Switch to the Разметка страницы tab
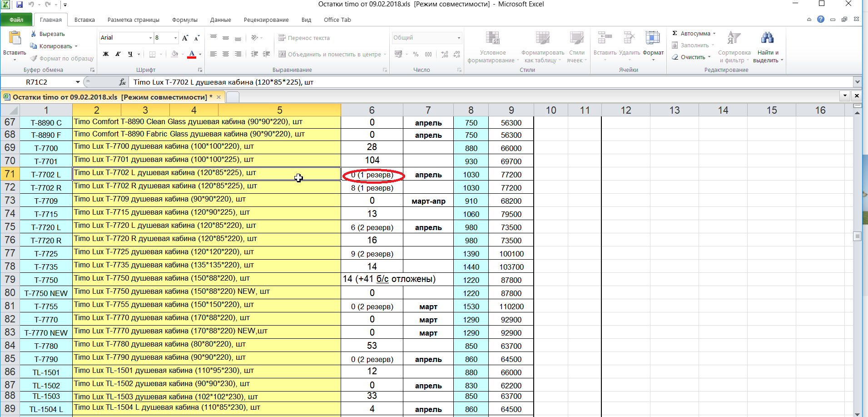This screenshot has height=417, width=868. (134, 20)
